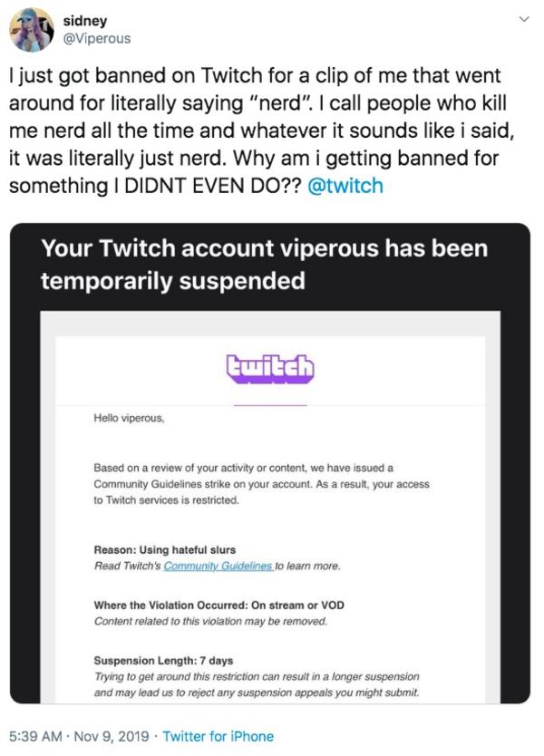Viewport: 544px width, 756px height.
Task: Open the tweet options chevron menu
Action: 524,19
